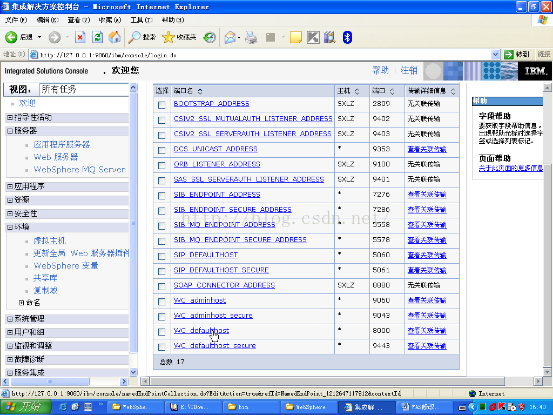Select checkbox for SIP_DEFAULTHOST row

[x=162, y=256]
